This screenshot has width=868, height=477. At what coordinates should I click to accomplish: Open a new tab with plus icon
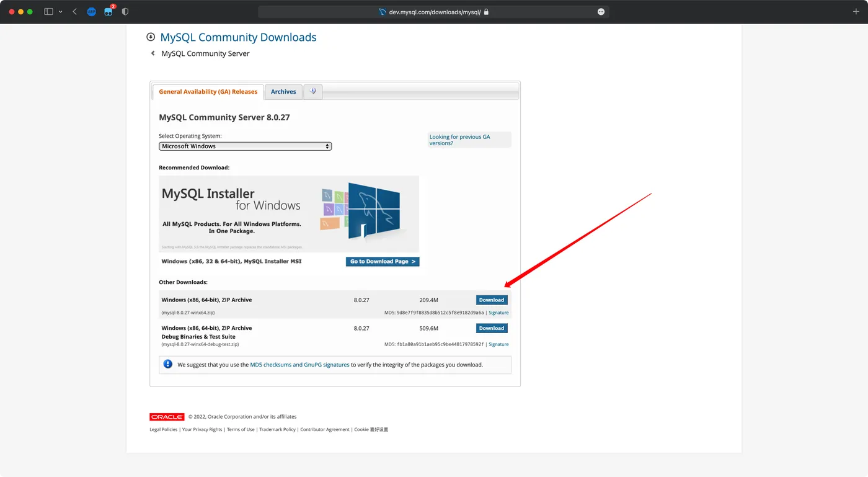(857, 12)
